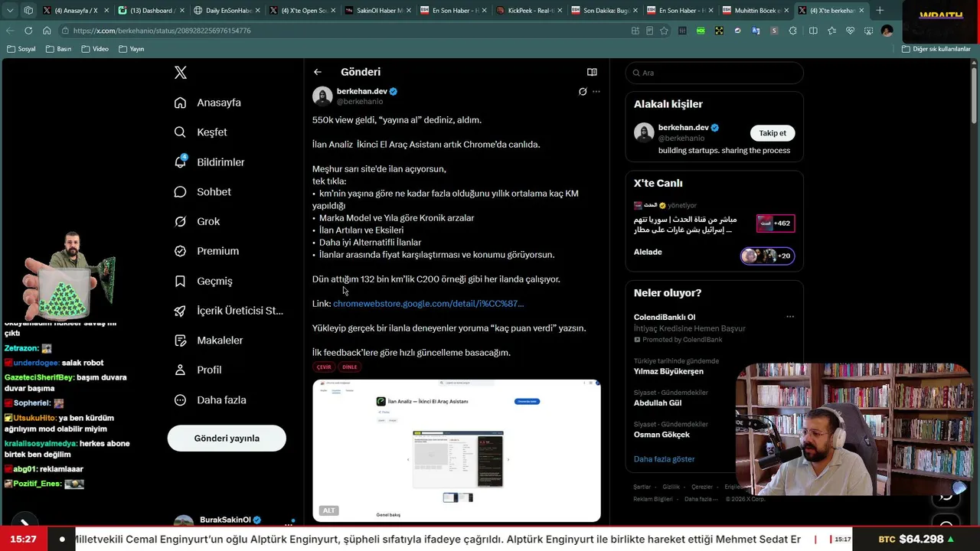Click the ALT badge on the image
Screen dimensions: 980x551
328,510
